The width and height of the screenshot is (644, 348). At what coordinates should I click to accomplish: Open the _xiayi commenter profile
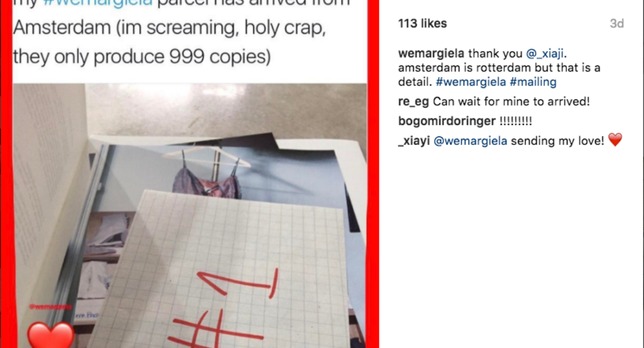point(414,141)
